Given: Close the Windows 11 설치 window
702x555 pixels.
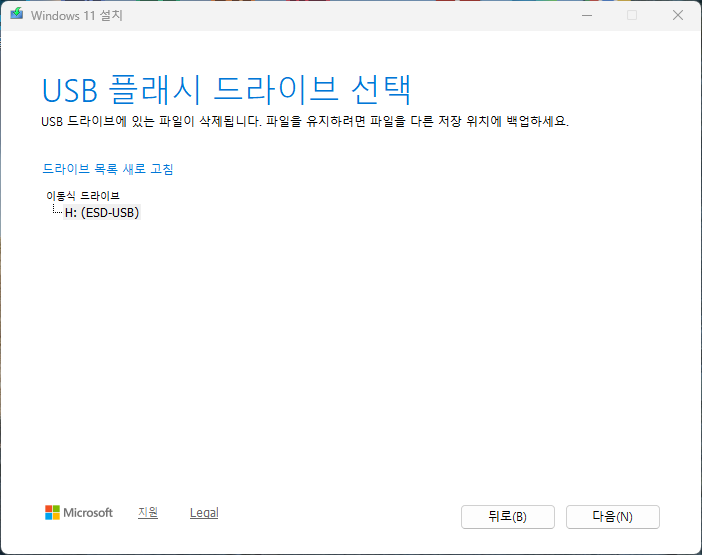Looking at the screenshot, I should pyautogui.click(x=678, y=15).
